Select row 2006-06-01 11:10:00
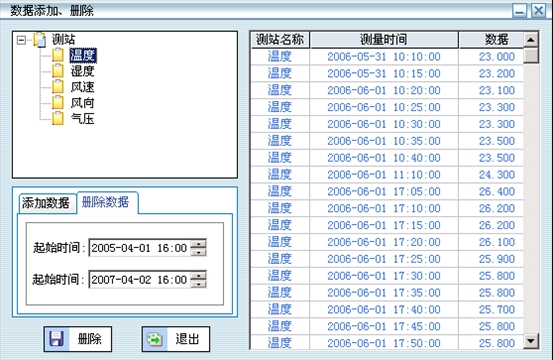 coord(387,175)
